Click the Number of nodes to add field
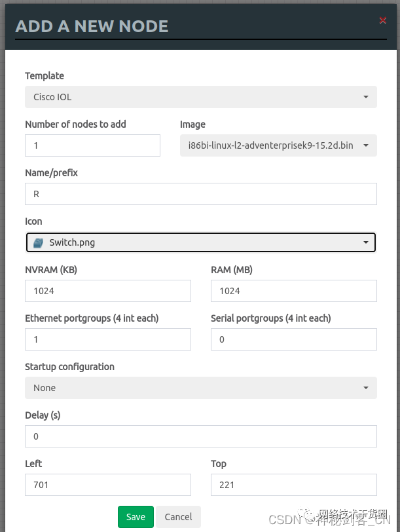 [x=92, y=145]
